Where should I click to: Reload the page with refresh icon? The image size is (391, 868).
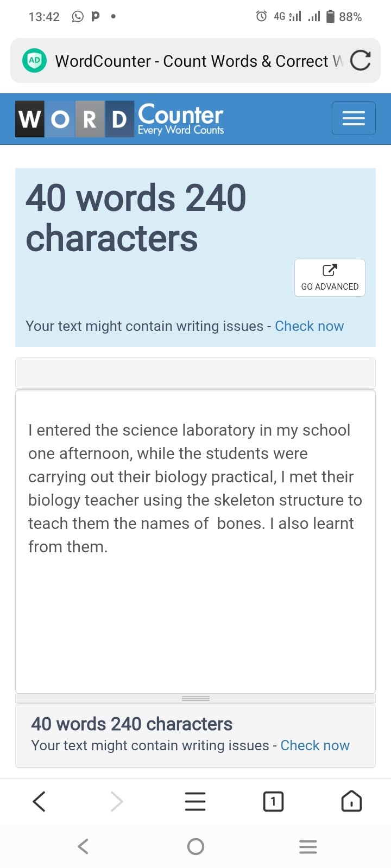click(x=360, y=60)
